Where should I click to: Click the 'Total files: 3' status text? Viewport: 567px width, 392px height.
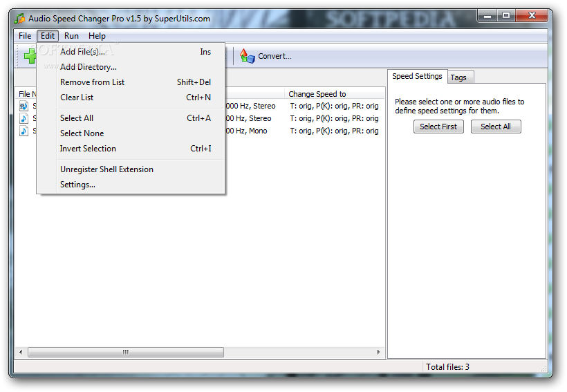pos(447,367)
